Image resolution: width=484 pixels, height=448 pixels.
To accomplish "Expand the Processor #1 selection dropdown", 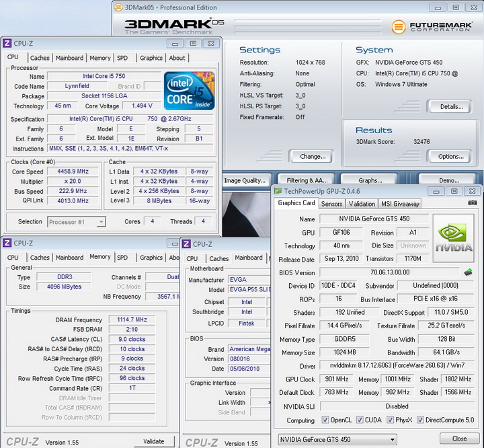I will pos(77,222).
